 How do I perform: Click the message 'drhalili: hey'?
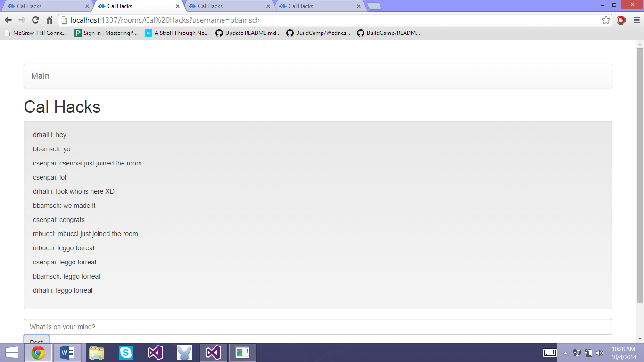[x=50, y=135]
